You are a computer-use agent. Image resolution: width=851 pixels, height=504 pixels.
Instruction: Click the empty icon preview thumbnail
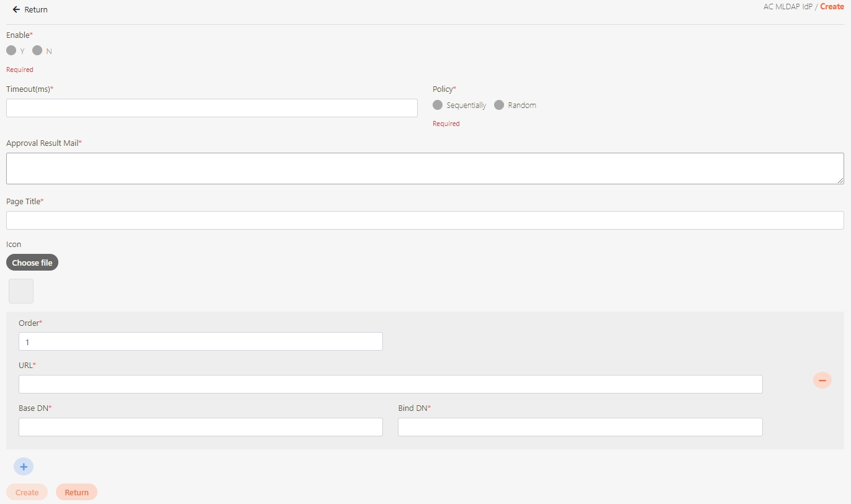21,291
